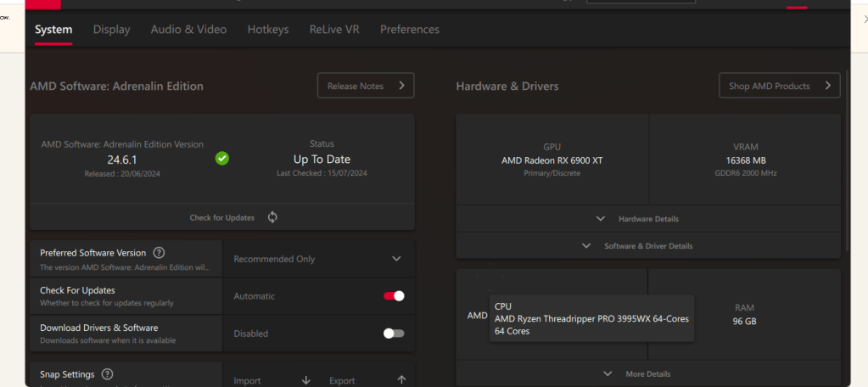Open help for Preferred Software Version
Screen dimensions: 868x387
tap(159, 253)
